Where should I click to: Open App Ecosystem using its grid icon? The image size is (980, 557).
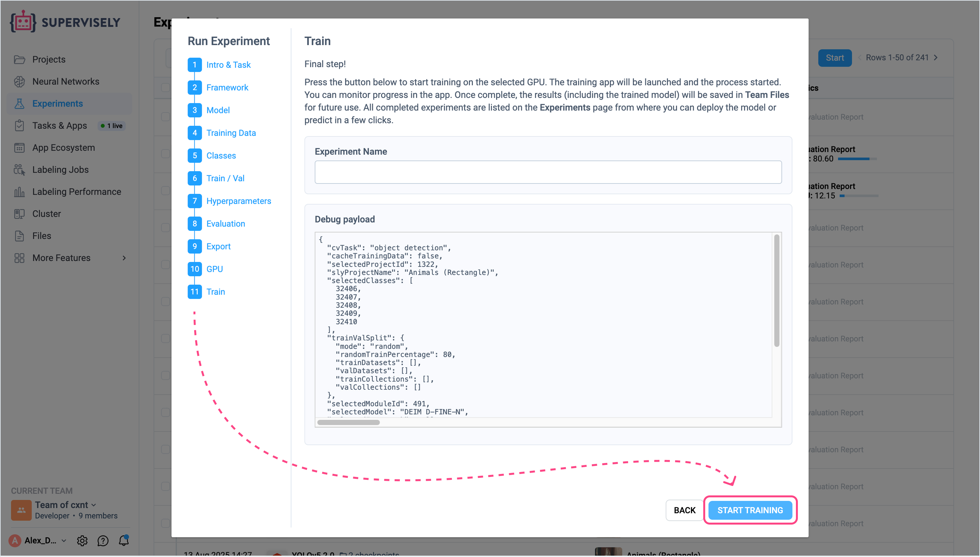(19, 148)
